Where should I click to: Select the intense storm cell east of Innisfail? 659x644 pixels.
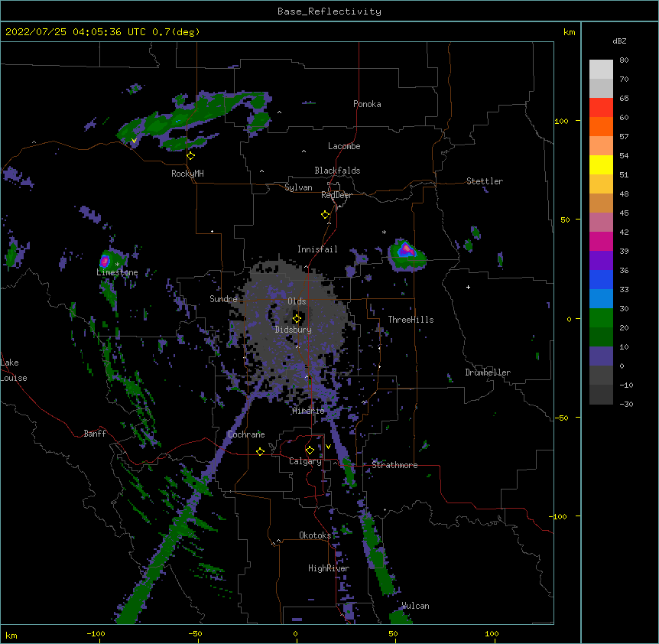[407, 255]
